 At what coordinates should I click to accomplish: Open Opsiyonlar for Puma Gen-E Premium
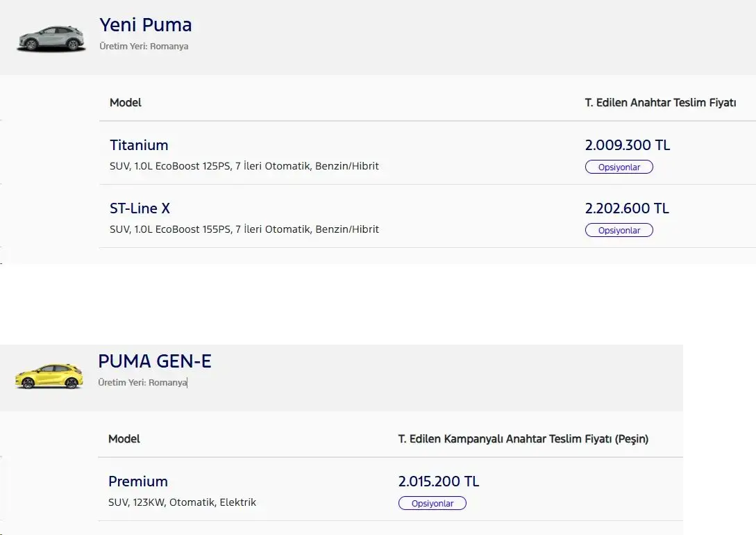(432, 503)
